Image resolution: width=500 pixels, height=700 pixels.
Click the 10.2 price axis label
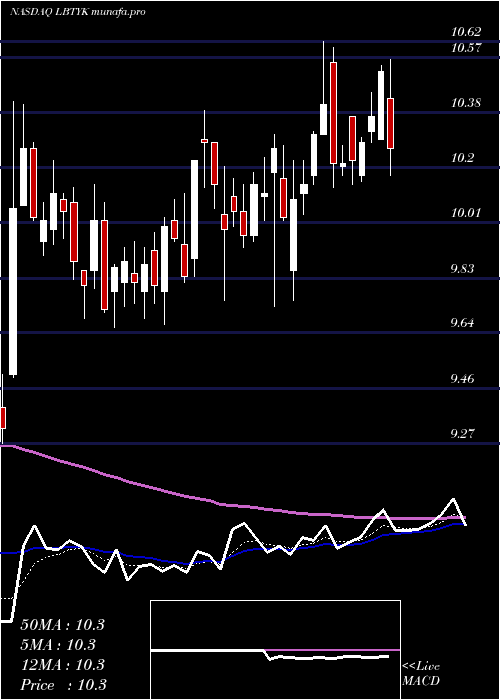click(x=463, y=158)
